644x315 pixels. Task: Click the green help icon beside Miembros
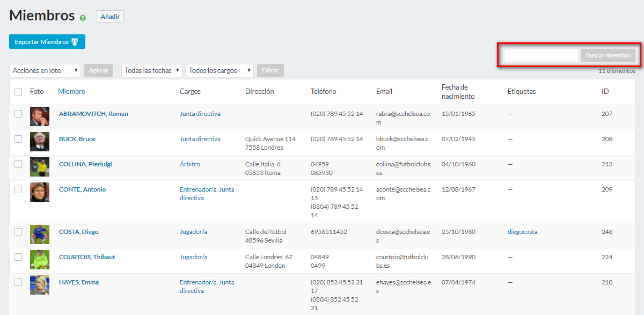(83, 18)
